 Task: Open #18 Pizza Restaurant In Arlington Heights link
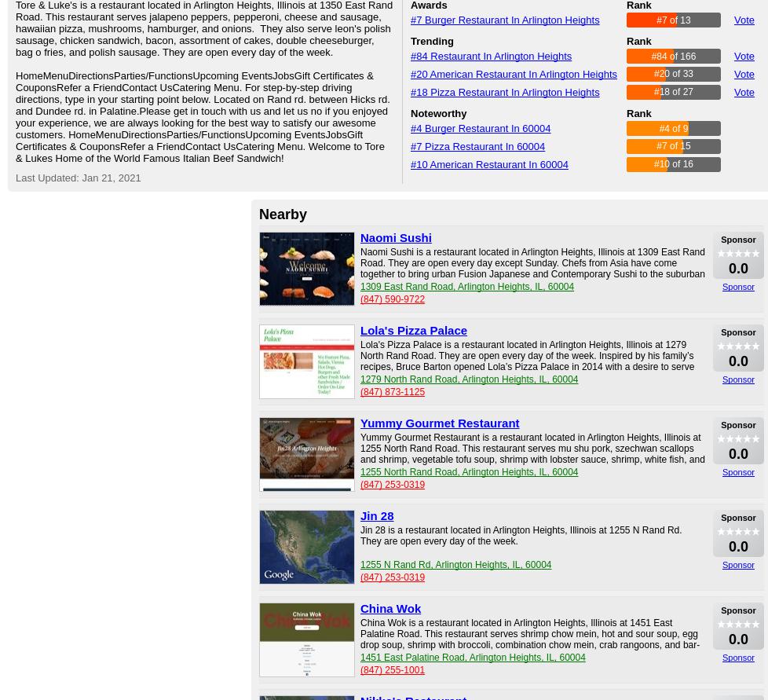pos(505,93)
